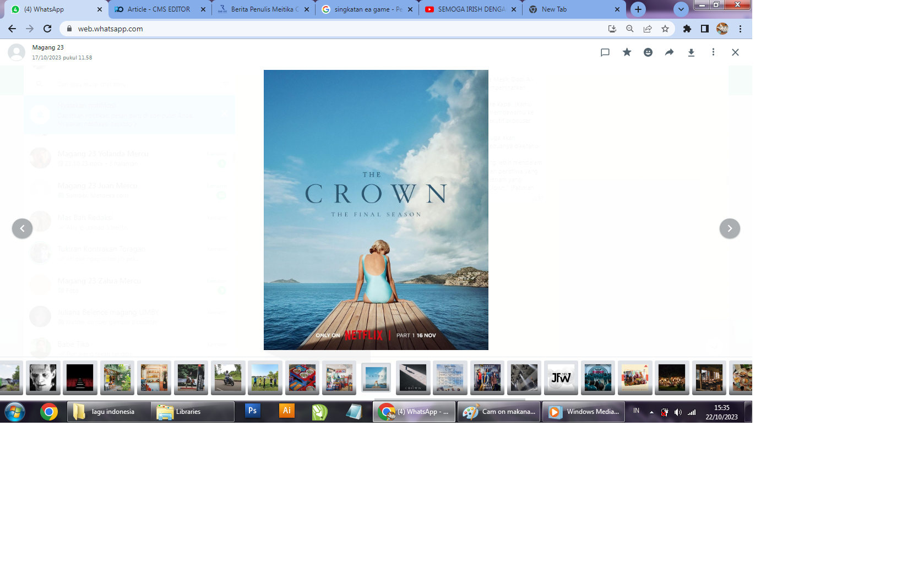
Task: Share this page icon in address bar
Action: 648,29
